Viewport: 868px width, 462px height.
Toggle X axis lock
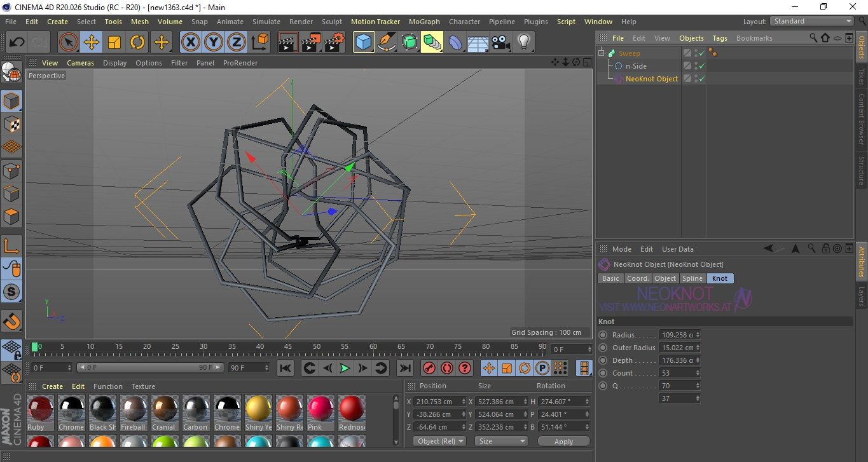pyautogui.click(x=190, y=43)
